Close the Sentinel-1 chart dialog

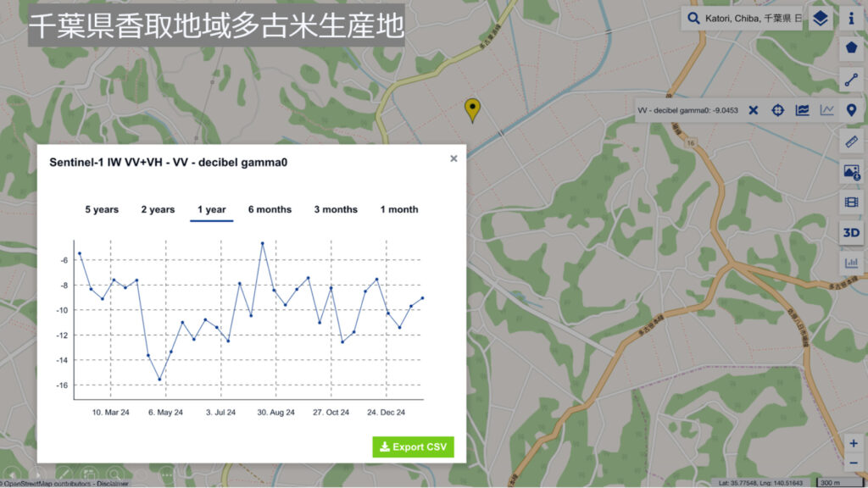[453, 158]
